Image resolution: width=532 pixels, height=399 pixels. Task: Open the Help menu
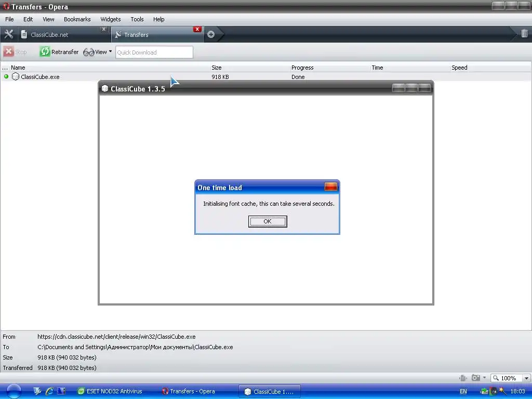click(159, 19)
